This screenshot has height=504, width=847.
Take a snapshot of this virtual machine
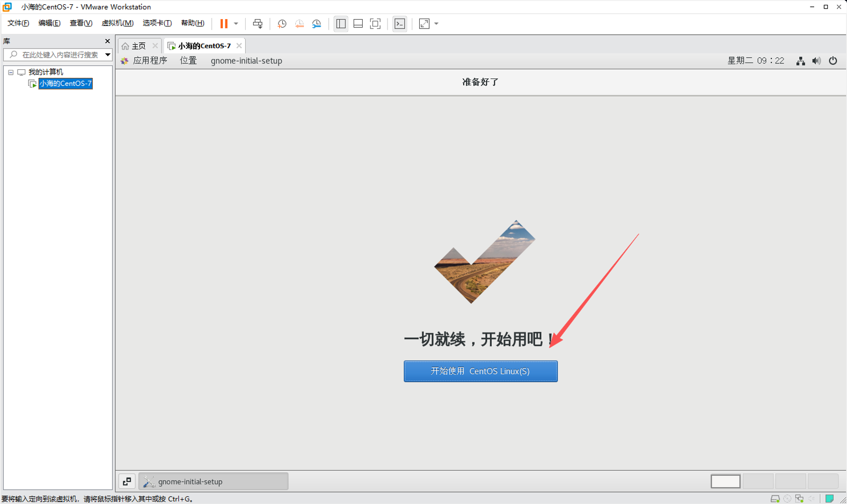point(282,24)
